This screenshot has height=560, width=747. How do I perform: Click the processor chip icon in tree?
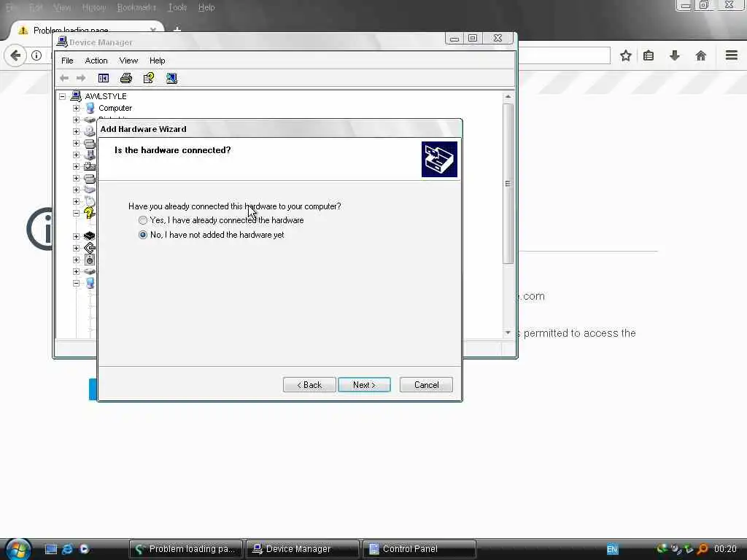point(90,236)
